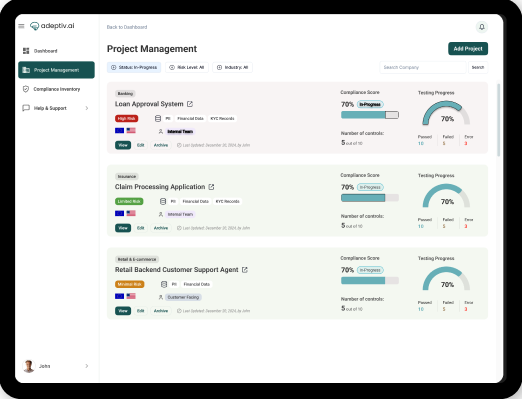
Task: Click Back to Dashboard link
Action: point(127,27)
